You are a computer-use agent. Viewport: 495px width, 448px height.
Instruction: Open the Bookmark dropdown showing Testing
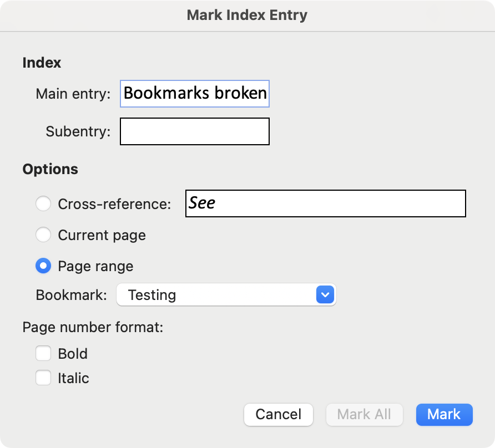(222, 294)
